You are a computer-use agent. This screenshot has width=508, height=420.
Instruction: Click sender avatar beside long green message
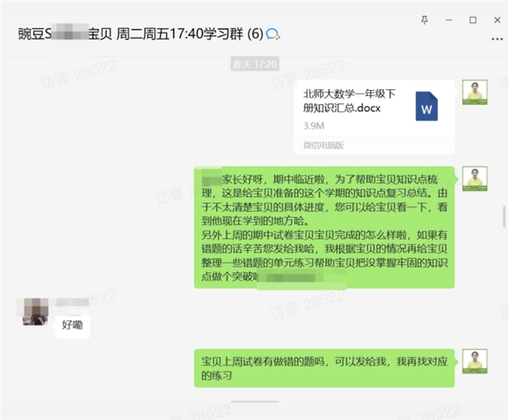(x=474, y=178)
